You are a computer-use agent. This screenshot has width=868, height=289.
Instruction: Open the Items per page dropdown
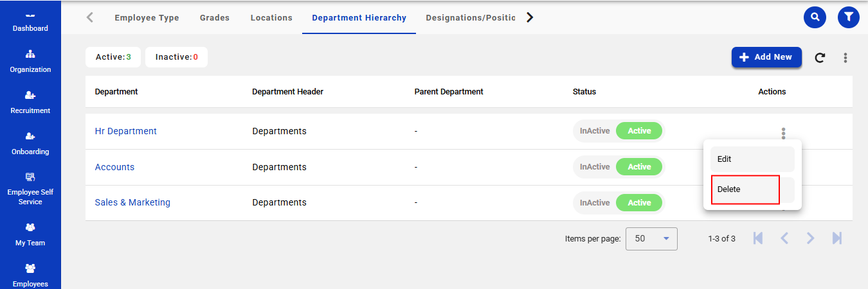tap(651, 239)
